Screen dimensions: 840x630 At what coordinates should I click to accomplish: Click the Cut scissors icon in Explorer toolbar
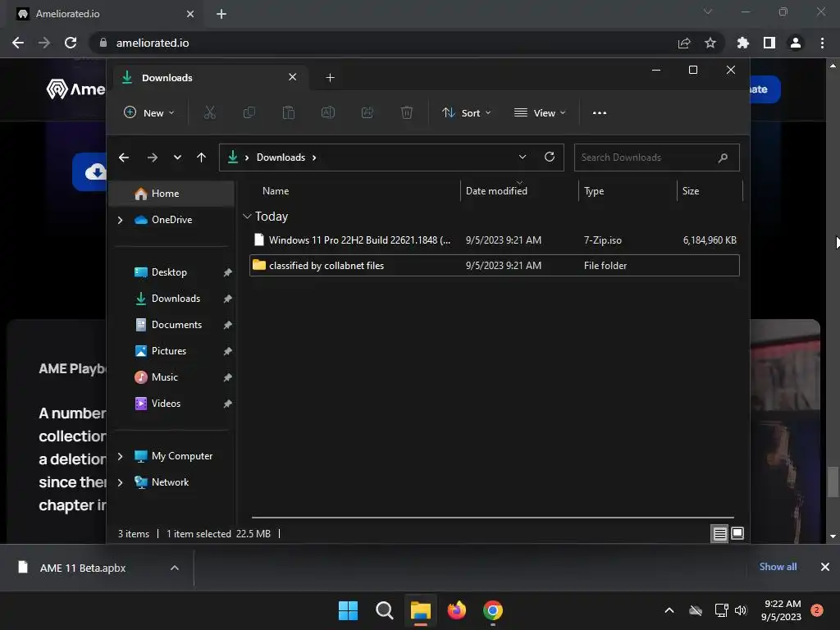tap(209, 112)
